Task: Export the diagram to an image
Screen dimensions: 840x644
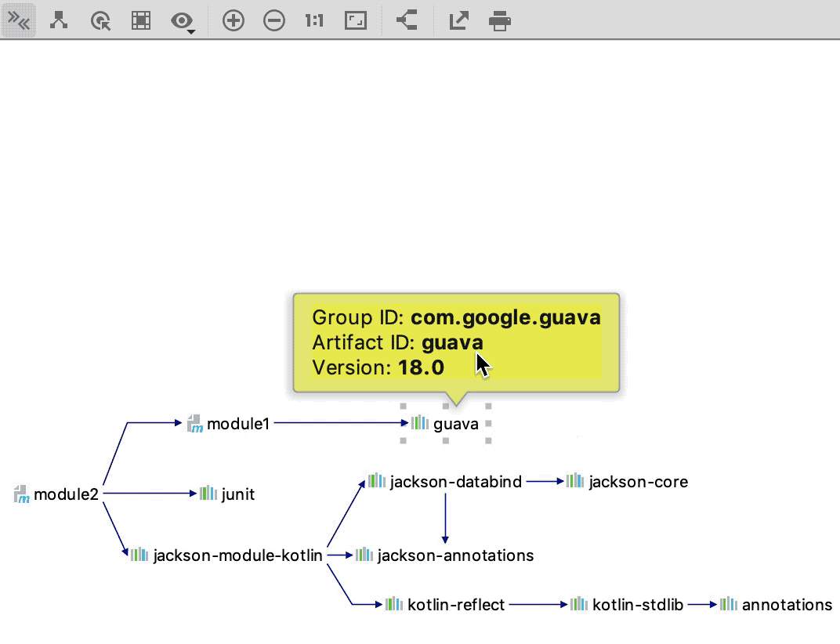Action: pos(458,20)
